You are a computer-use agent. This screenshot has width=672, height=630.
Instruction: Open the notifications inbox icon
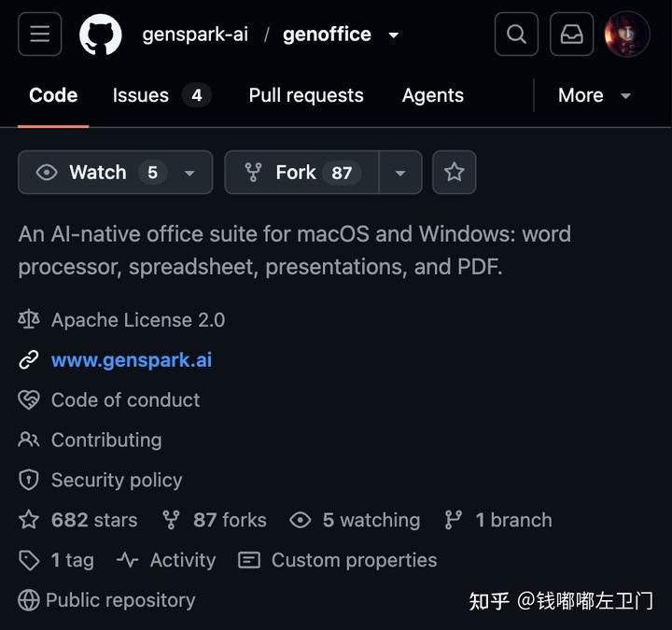click(572, 35)
